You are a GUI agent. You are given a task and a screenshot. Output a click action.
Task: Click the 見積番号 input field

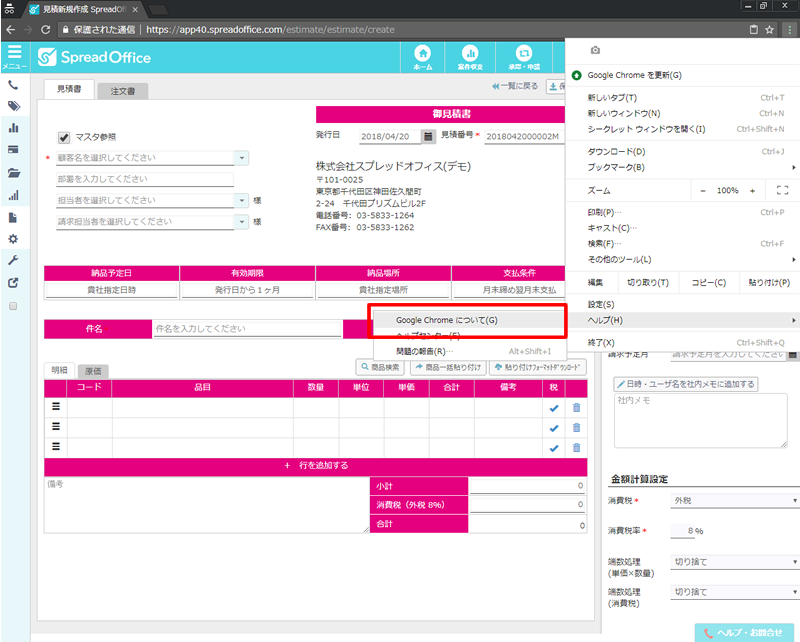coord(524,136)
